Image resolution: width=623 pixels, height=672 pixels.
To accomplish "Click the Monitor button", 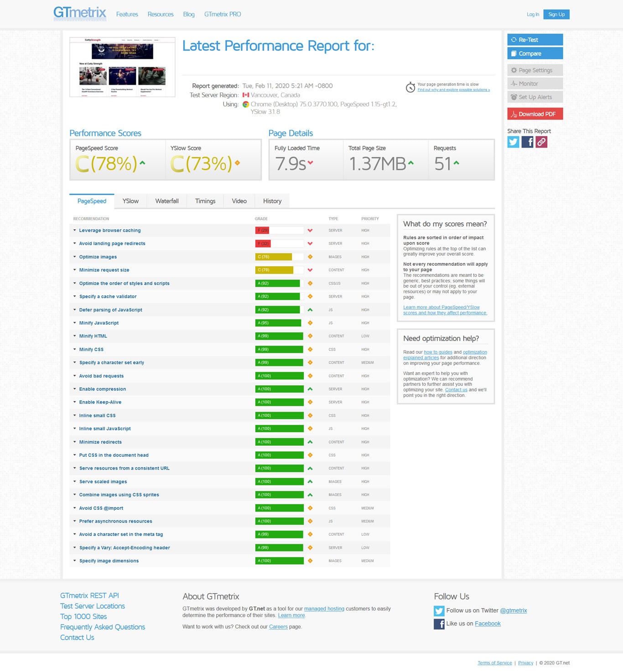I will [x=535, y=83].
